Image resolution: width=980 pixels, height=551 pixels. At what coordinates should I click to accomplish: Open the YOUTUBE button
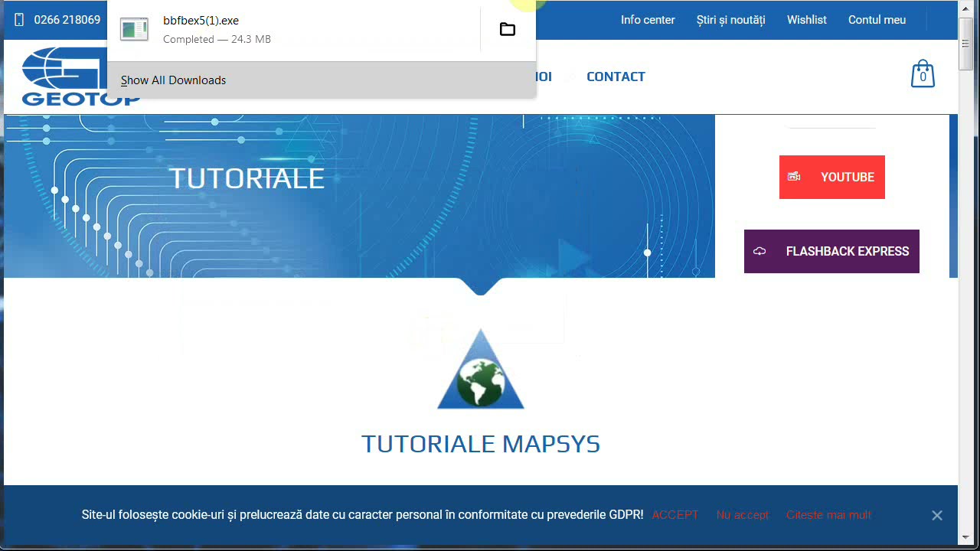pyautogui.click(x=832, y=177)
